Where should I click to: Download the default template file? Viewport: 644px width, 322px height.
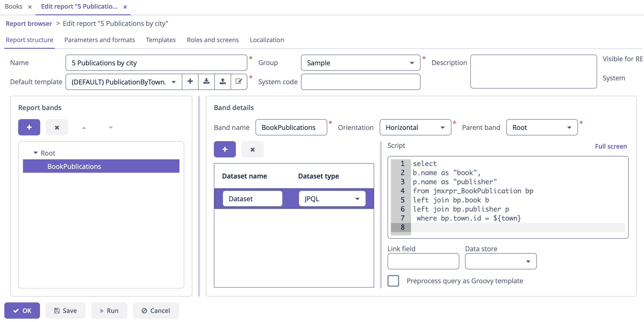click(x=206, y=82)
